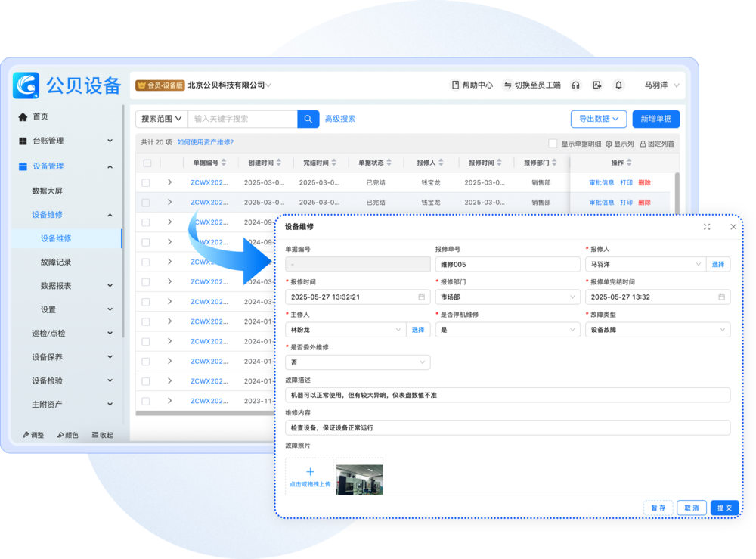Expand 设备保养 menu

click(x=73, y=357)
